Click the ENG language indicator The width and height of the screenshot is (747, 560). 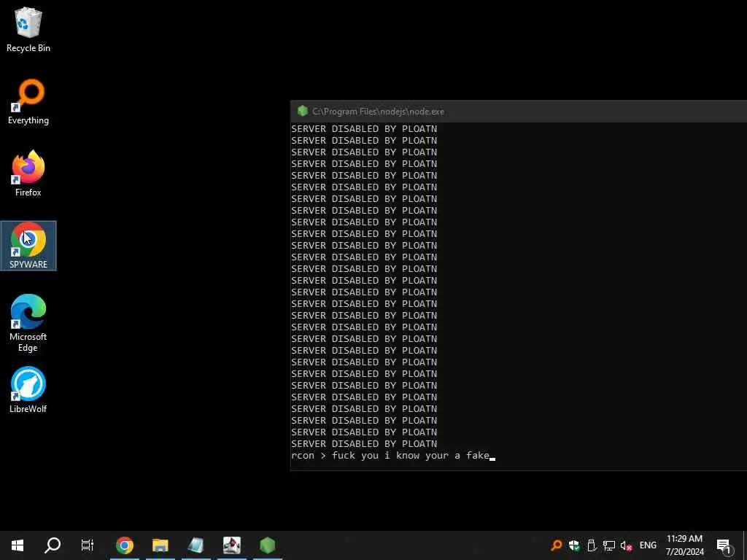[648, 545]
